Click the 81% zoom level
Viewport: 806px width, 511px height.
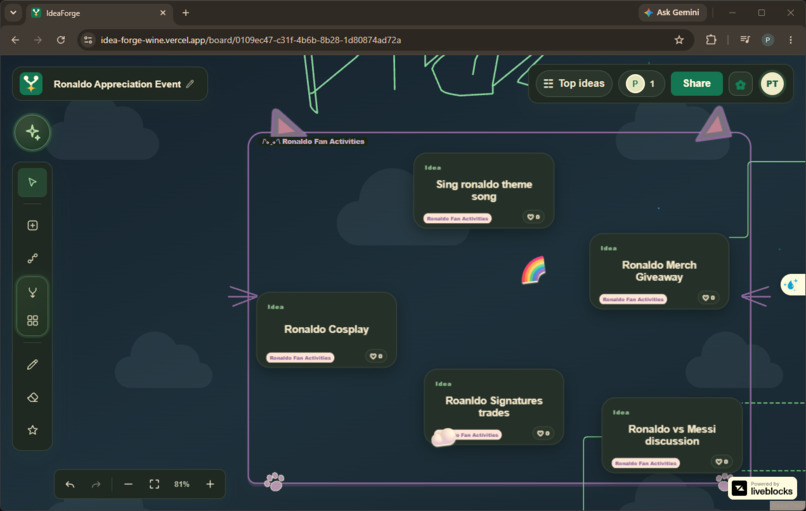181,484
